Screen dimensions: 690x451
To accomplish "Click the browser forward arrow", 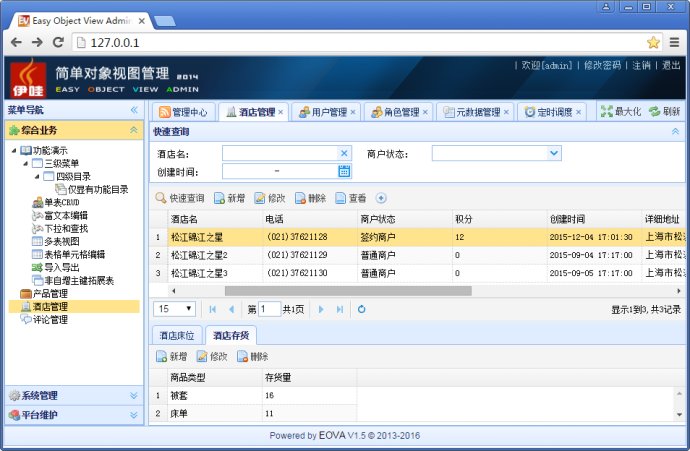I will click(37, 42).
